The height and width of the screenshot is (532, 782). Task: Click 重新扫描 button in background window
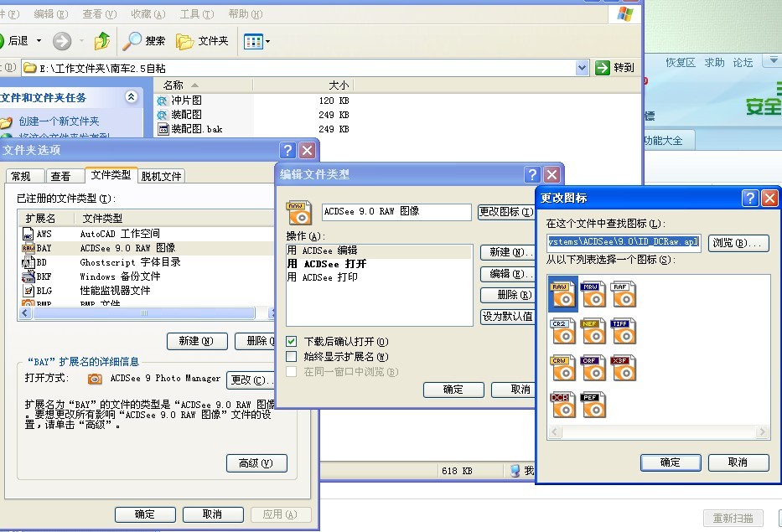pyautogui.click(x=733, y=518)
